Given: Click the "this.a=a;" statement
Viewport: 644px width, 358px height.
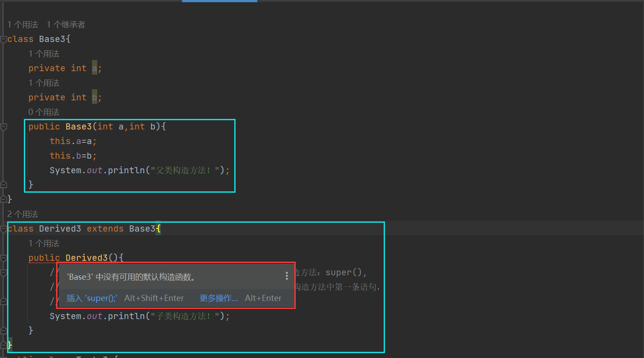Looking at the screenshot, I should [73, 141].
